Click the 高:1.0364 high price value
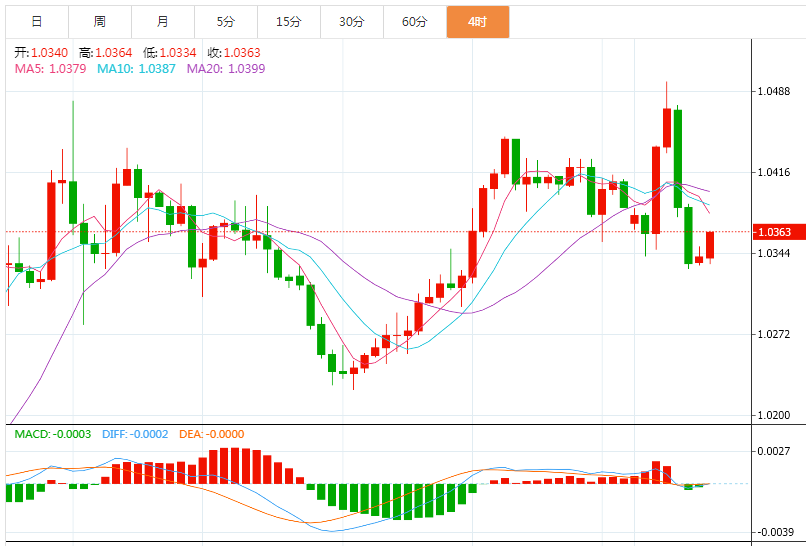Image resolution: width=806 pixels, height=546 pixels. click(x=105, y=52)
